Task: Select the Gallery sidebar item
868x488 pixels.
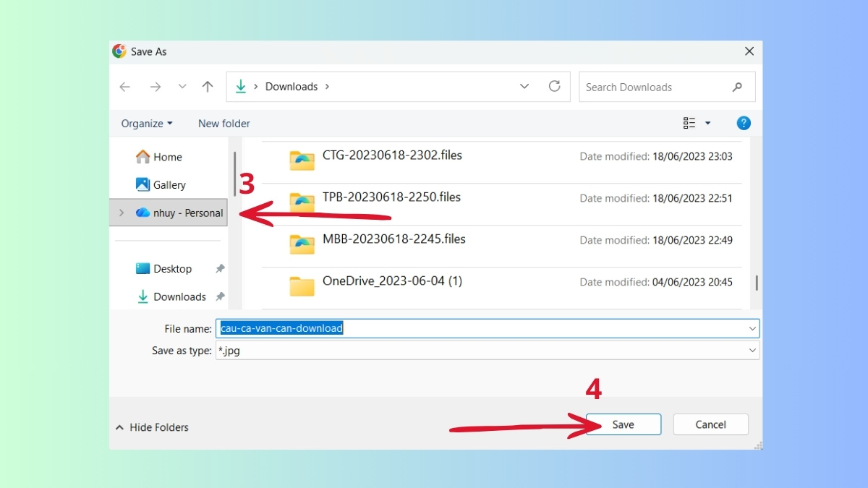Action: [168, 184]
